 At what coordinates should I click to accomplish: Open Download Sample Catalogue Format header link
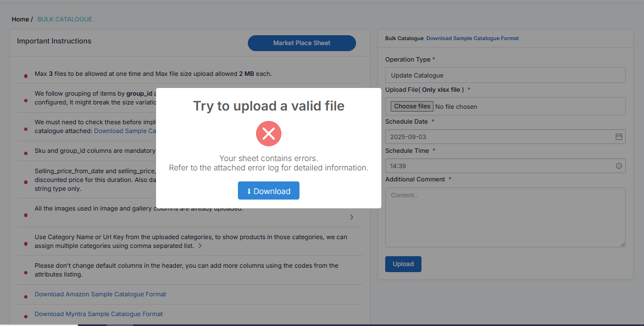click(x=472, y=38)
